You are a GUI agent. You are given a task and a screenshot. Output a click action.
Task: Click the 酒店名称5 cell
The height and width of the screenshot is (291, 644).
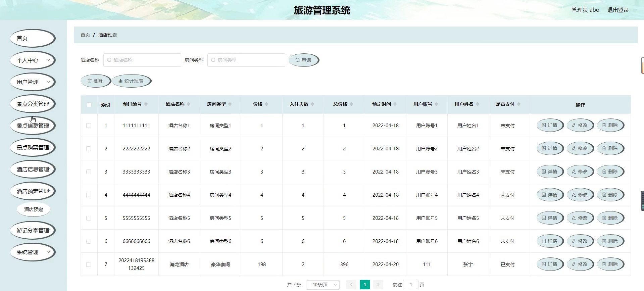[179, 218]
